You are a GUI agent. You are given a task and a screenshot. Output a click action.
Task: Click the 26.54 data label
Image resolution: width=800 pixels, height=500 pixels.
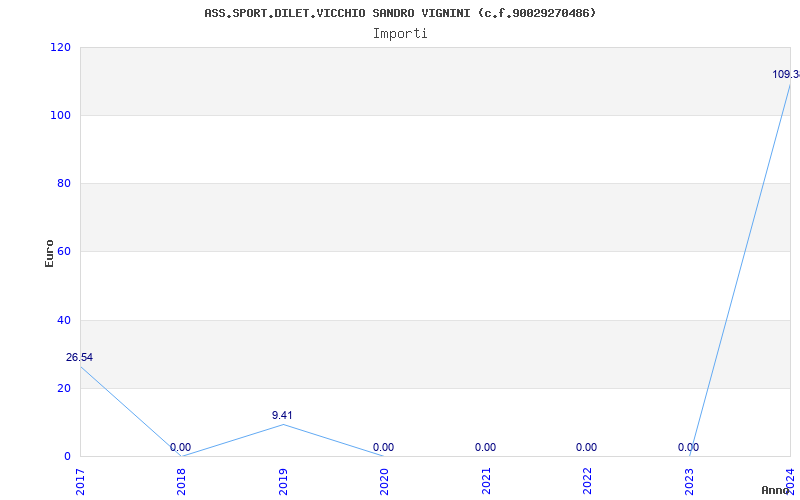coord(79,357)
